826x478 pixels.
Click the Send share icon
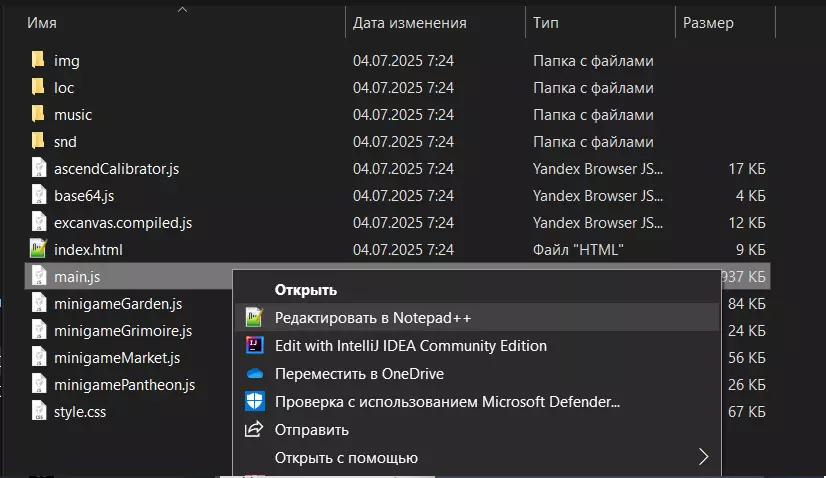tap(254, 430)
